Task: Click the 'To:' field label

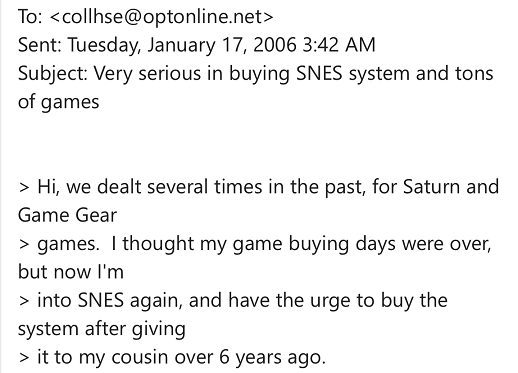Action: [30, 16]
